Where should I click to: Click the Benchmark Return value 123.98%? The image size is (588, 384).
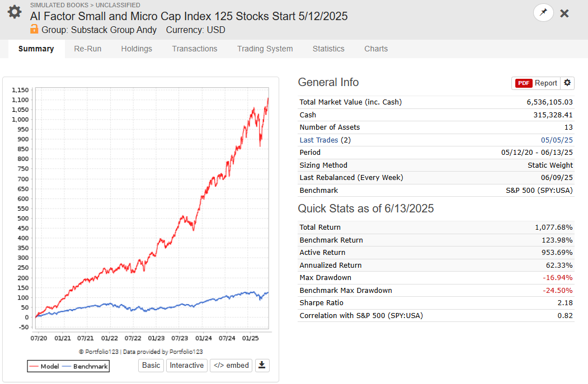[x=557, y=240]
